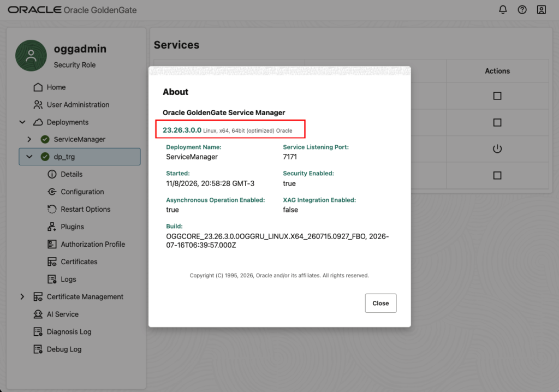Click the Configuration gear icon

(52, 192)
